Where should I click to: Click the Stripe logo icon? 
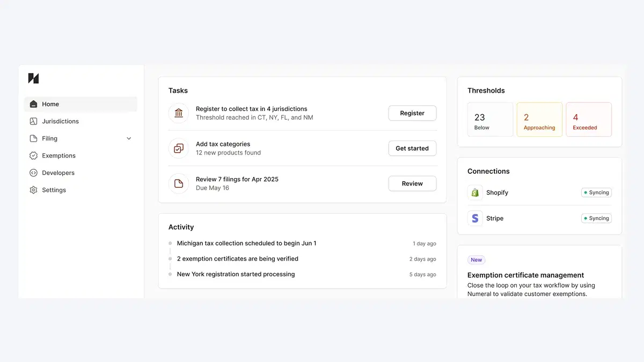(x=475, y=218)
